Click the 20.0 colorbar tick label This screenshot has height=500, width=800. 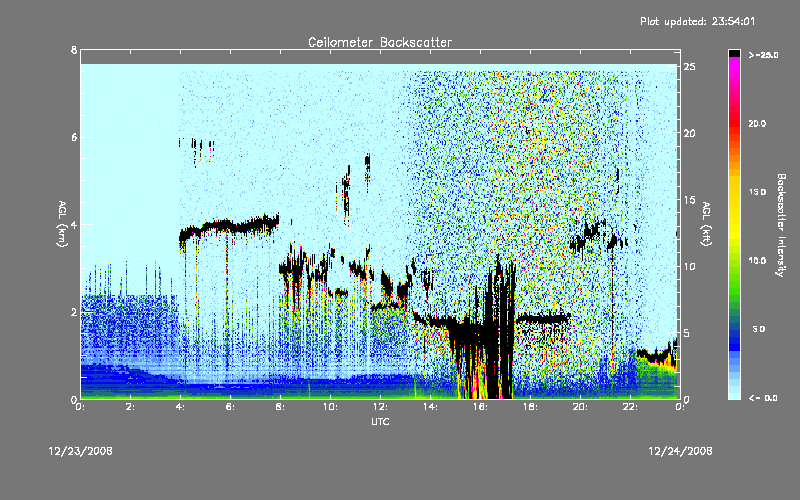pos(757,124)
